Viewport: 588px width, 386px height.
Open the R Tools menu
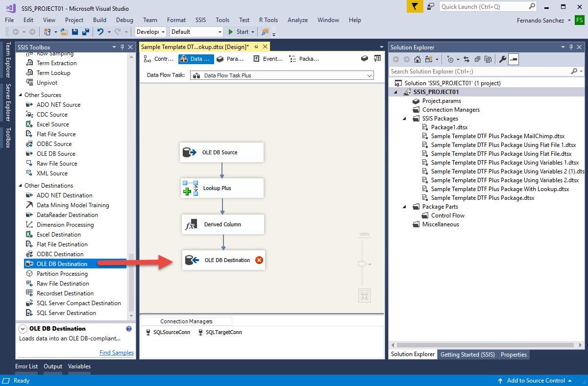point(269,20)
